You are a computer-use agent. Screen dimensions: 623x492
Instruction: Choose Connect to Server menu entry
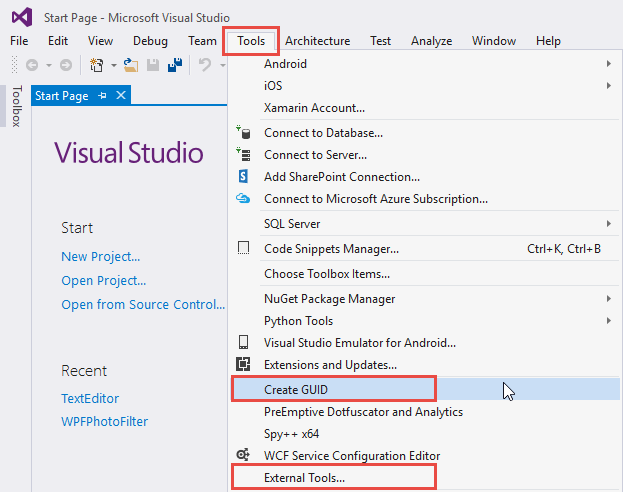(426, 154)
